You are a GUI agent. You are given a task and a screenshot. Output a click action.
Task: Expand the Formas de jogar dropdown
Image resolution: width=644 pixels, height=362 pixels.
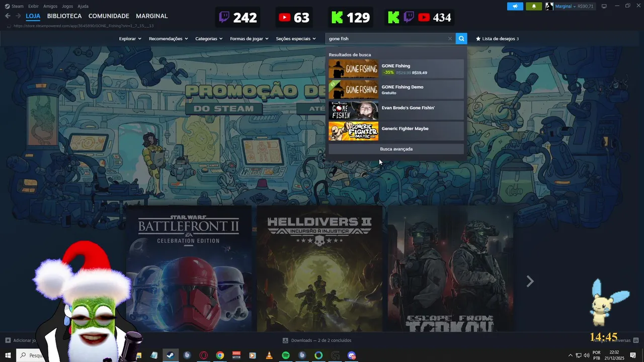(x=250, y=39)
